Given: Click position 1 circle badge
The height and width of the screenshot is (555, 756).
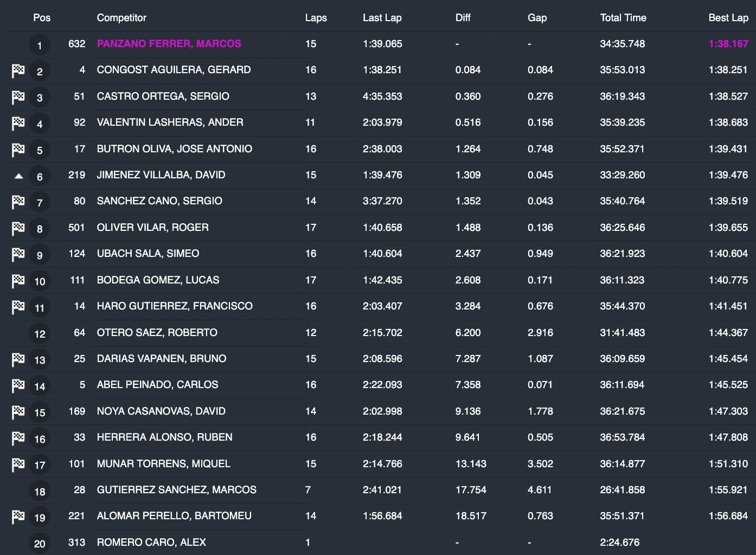Looking at the screenshot, I should point(40,45).
